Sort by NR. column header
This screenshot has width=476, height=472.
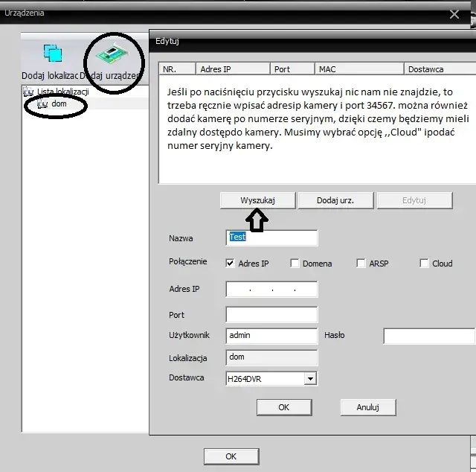tap(177, 69)
